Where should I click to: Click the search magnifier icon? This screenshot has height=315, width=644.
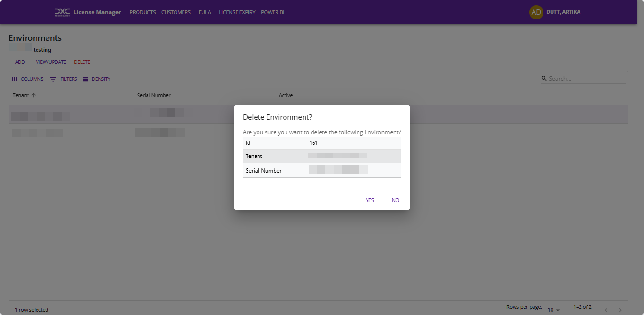(x=544, y=79)
